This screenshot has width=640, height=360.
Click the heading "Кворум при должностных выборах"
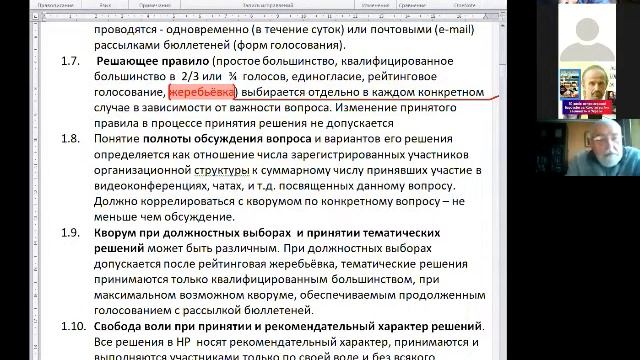(192, 233)
